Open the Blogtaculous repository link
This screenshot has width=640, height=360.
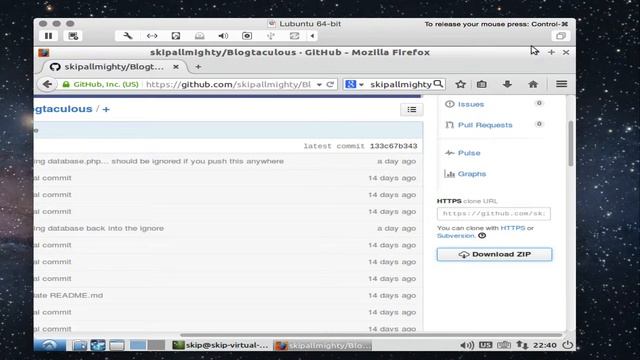click(x=63, y=109)
